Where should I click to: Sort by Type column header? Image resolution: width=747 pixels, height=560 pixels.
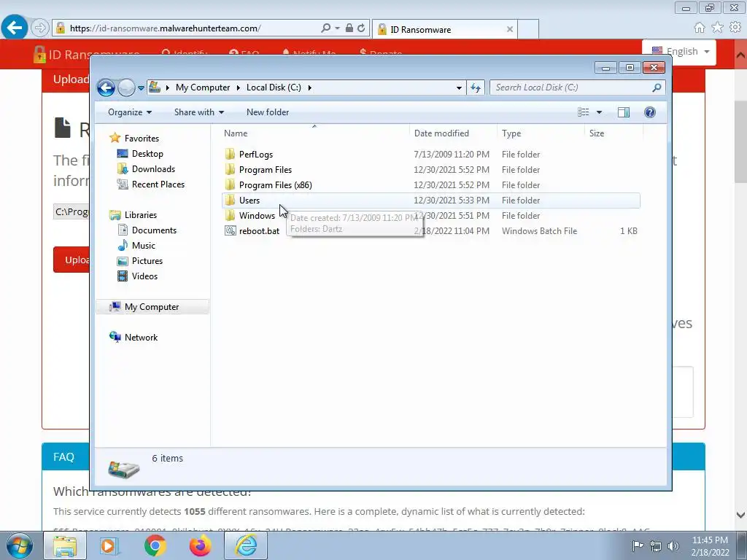(541, 133)
